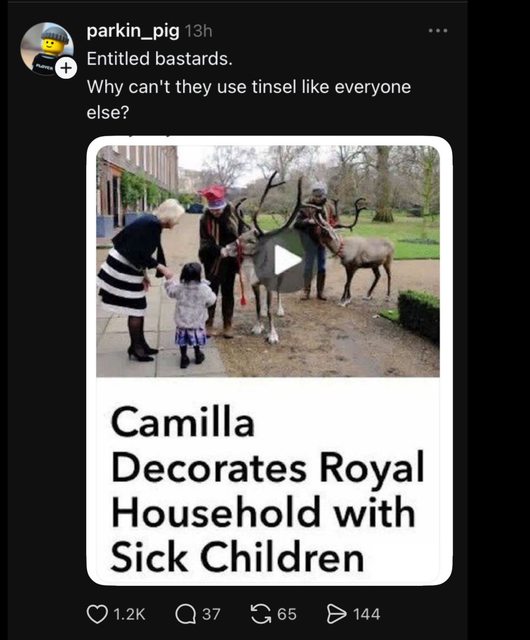Click the 'Sick Children' headline line
The image size is (530, 640).
point(237,558)
